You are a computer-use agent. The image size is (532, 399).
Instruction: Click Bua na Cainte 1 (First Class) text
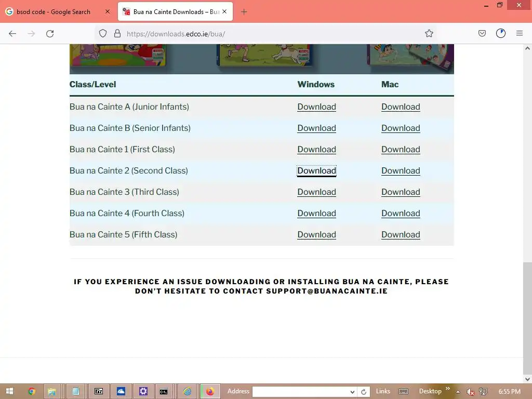[122, 150]
